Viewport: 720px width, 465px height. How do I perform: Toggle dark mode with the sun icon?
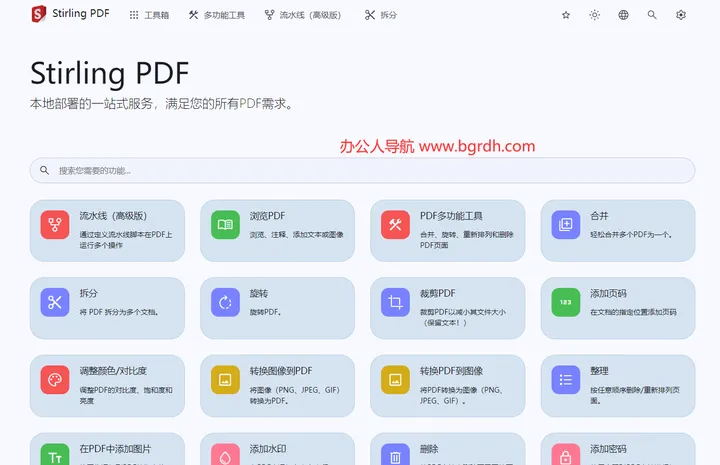(595, 15)
